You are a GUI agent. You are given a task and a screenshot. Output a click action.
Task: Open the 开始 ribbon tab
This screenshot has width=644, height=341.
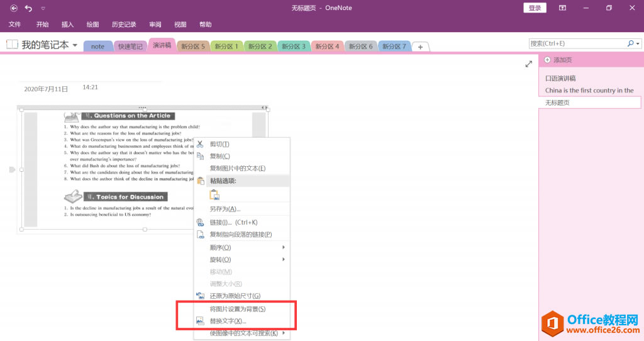tap(42, 25)
